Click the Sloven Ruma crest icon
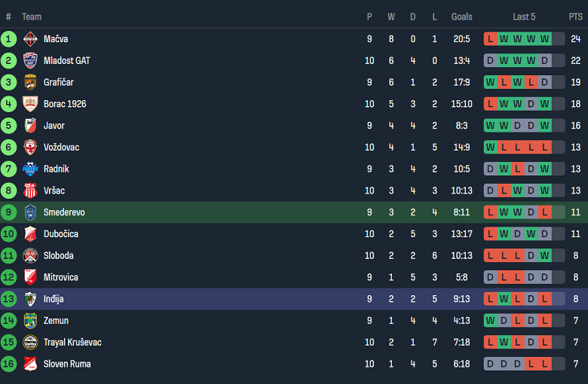 tap(30, 364)
